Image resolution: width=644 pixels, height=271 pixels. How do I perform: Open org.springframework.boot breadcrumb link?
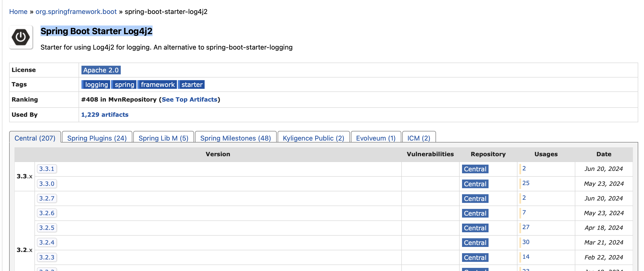coord(76,12)
